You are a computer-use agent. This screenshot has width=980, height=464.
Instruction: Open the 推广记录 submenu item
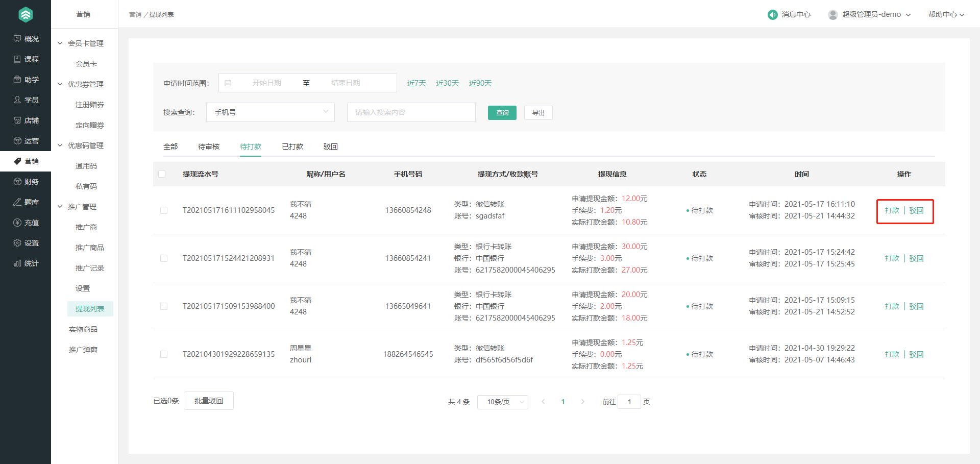pos(90,268)
